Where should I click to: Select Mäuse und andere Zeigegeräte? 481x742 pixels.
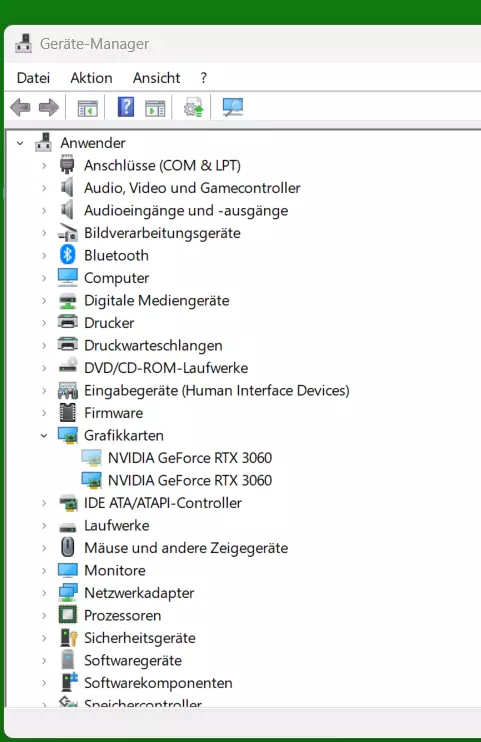[x=186, y=548]
